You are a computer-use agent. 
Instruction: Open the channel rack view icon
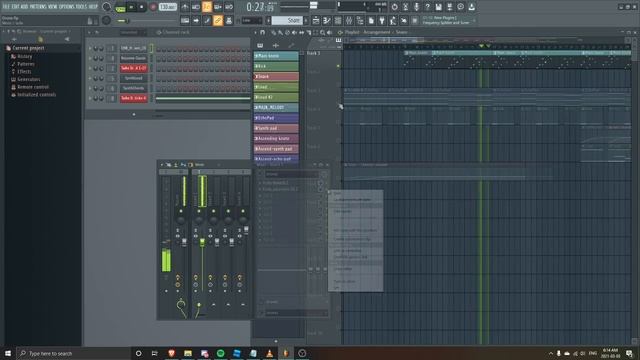[338, 20]
